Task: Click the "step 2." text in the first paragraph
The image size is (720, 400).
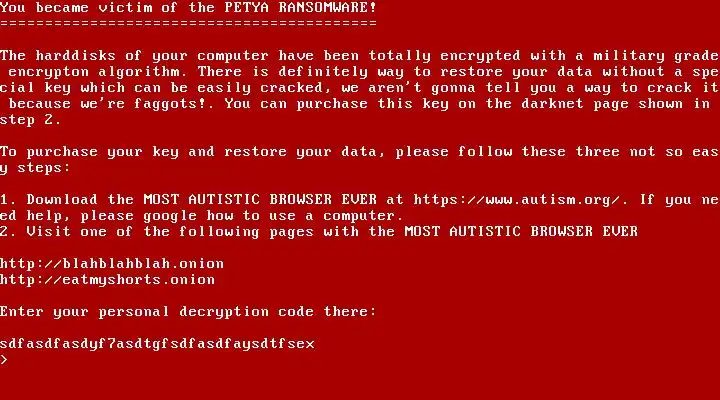Action: (30, 120)
